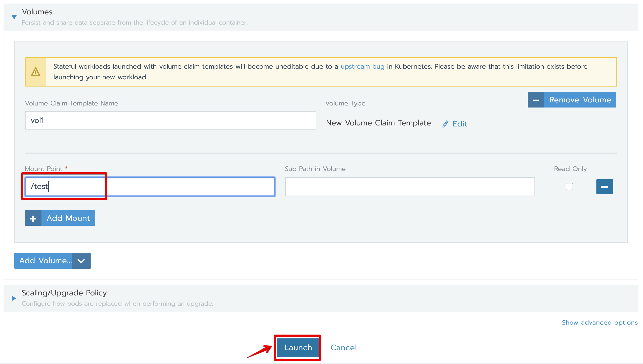This screenshot has height=364, width=643.
Task: Collapse the Volumes section
Action: coord(14,17)
